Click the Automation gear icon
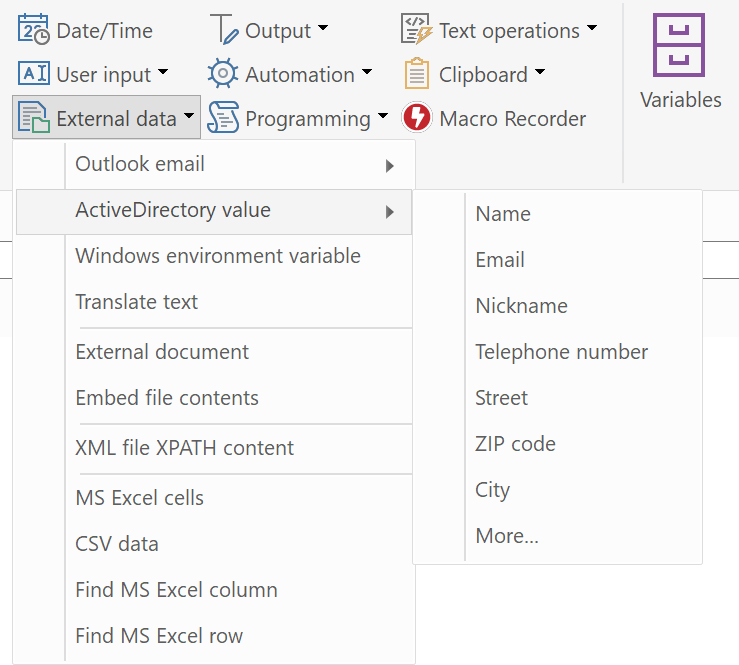 [x=223, y=74]
